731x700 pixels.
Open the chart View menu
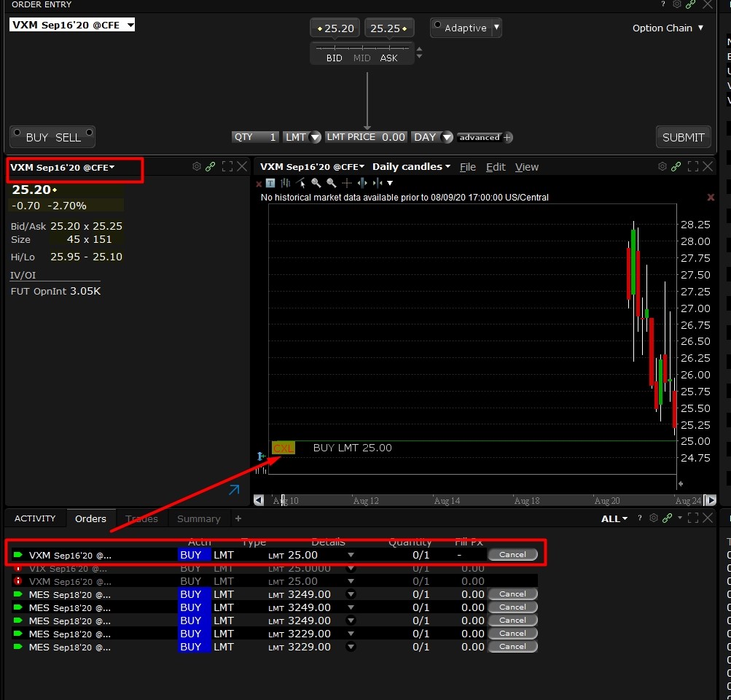(527, 167)
